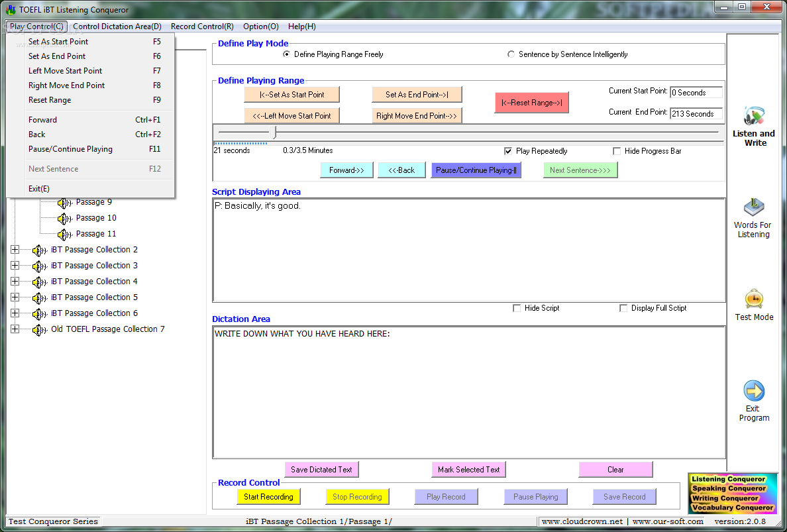Image resolution: width=787 pixels, height=532 pixels.
Task: Click Pause/Continue Playing button
Action: 476,170
